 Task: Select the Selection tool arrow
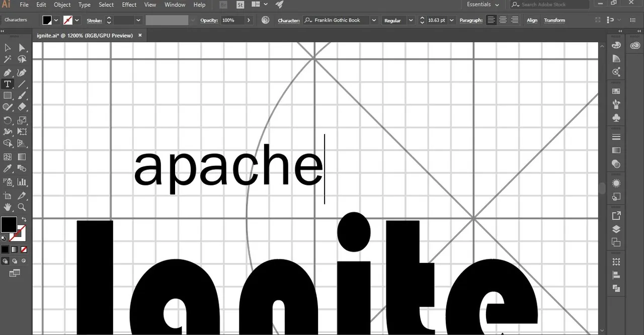[x=8, y=47]
